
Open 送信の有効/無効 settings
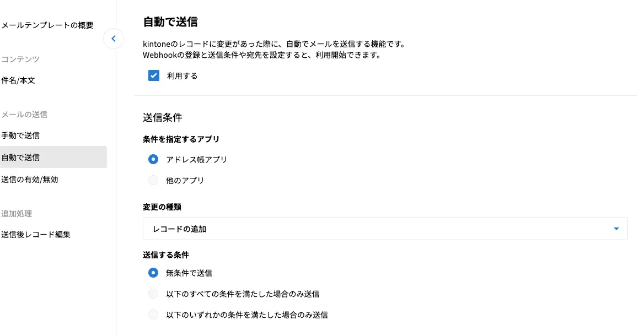tap(30, 180)
